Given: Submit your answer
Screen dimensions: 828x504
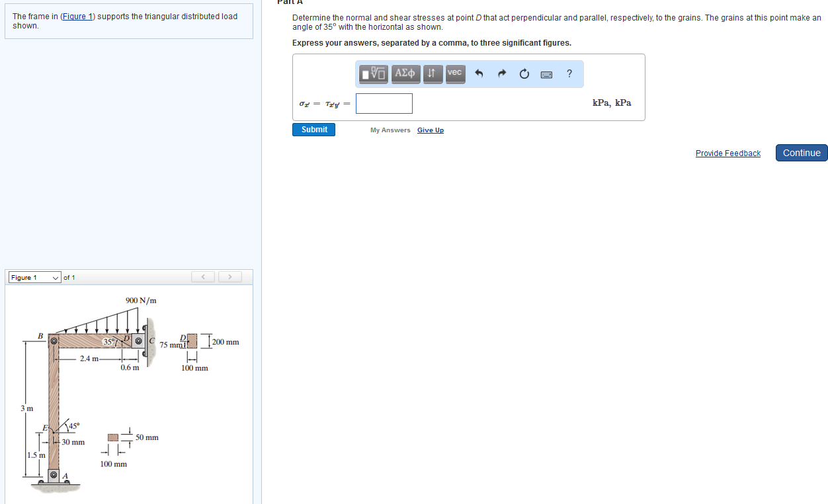Looking at the screenshot, I should [x=313, y=130].
